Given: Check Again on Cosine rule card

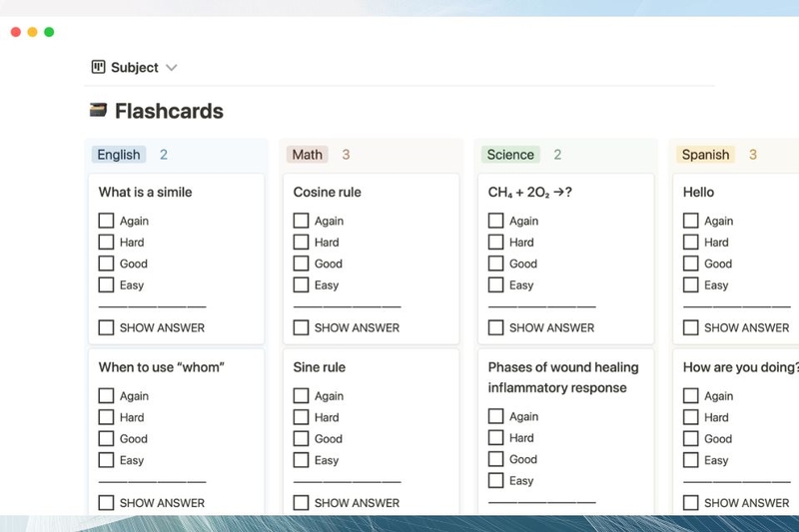Looking at the screenshot, I should point(301,221).
